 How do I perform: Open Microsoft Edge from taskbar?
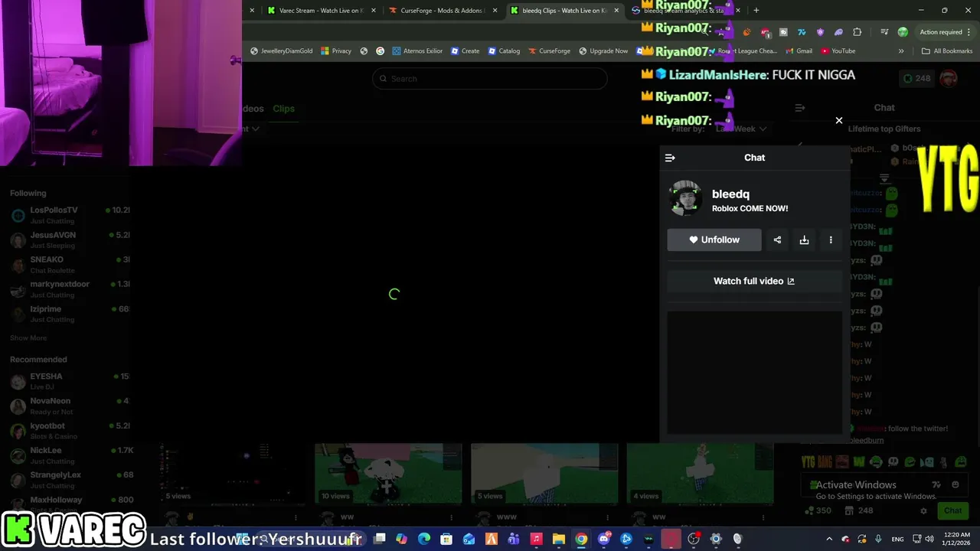[424, 539]
